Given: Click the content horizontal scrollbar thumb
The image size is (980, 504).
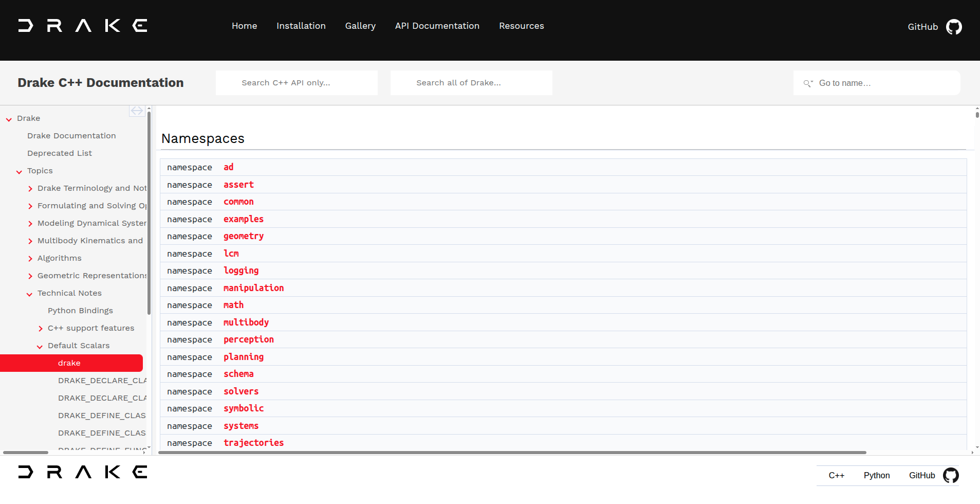Looking at the screenshot, I should [x=512, y=453].
